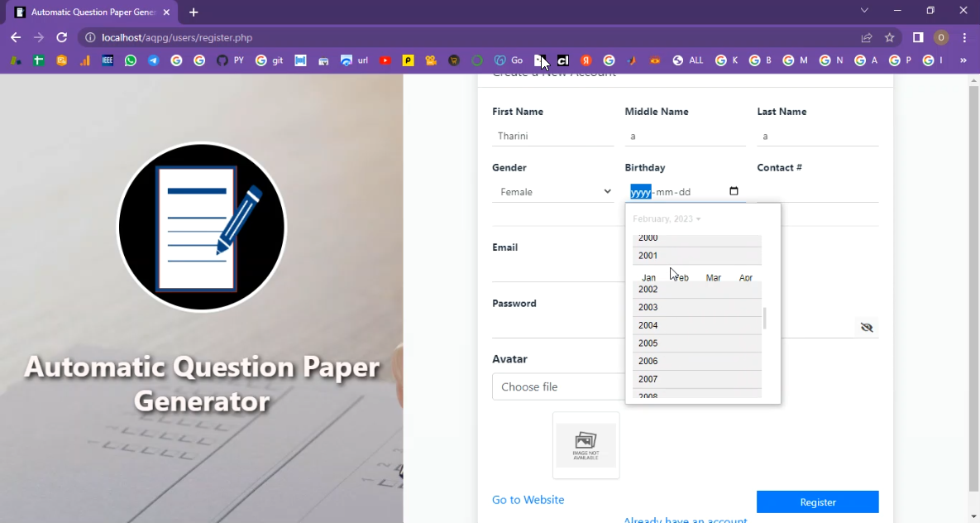The image size is (980, 523).
Task: Bookmark this page with the star icon
Action: pos(889,37)
